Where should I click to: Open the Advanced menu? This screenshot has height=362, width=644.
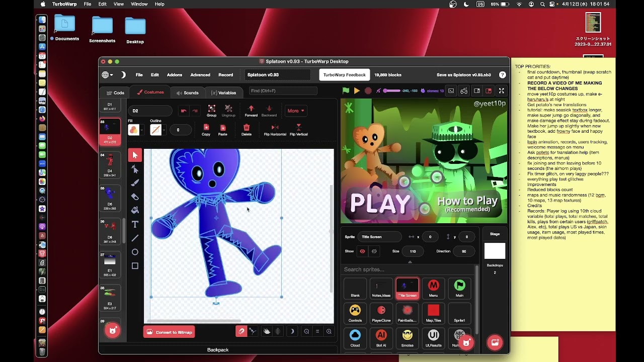pos(200,75)
